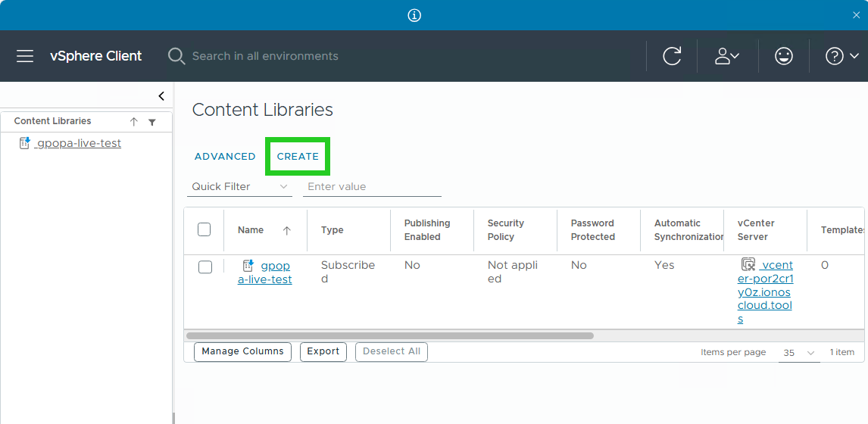
Task: Open the help question-mark menu
Action: pos(842,56)
